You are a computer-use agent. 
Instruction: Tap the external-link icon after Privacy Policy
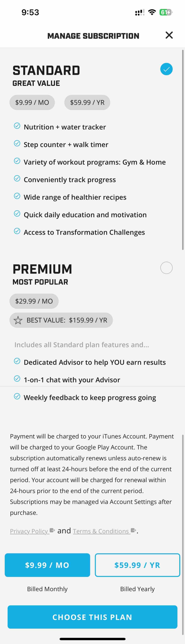pos(52,530)
